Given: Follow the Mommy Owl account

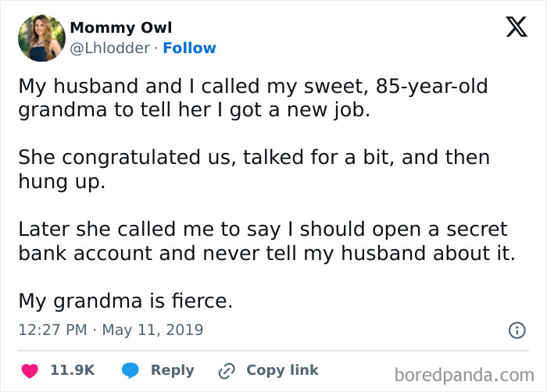Looking at the screenshot, I should 189,48.
